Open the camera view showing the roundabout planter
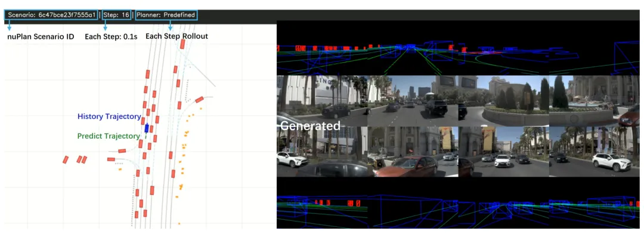Viewport: 644px width, 234px height. click(x=503, y=101)
